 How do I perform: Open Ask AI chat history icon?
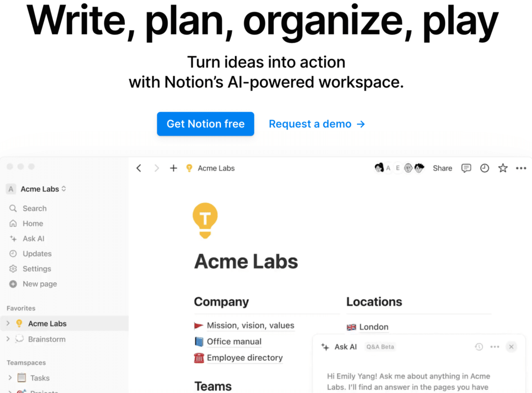tap(479, 347)
